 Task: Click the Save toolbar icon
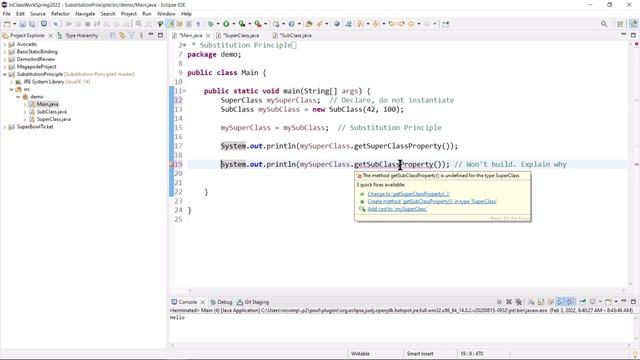click(22, 24)
